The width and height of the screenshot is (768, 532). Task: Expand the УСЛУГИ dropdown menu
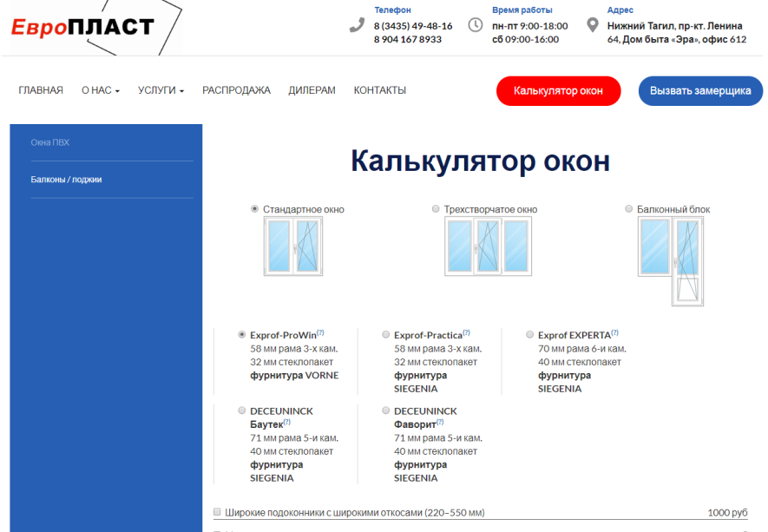tap(161, 90)
